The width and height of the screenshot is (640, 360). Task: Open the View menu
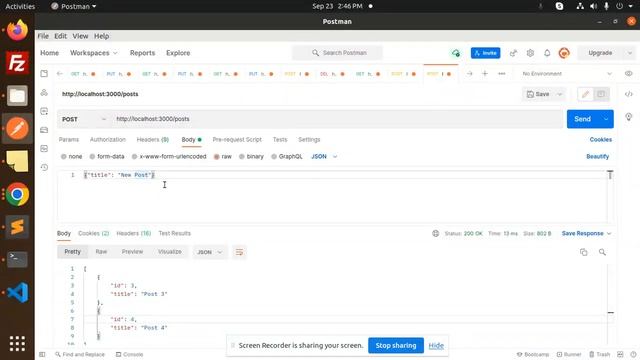[80, 36]
